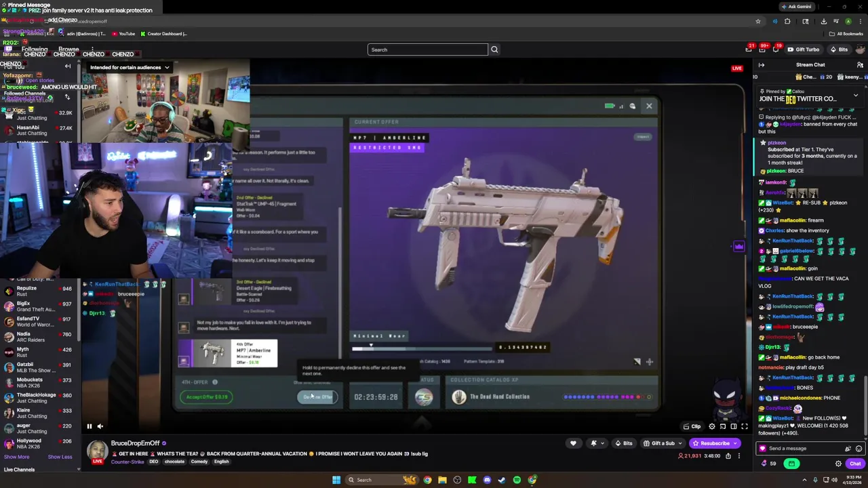The image size is (868, 488).
Task: Open the user profile avatar menu
Action: (x=860, y=49)
